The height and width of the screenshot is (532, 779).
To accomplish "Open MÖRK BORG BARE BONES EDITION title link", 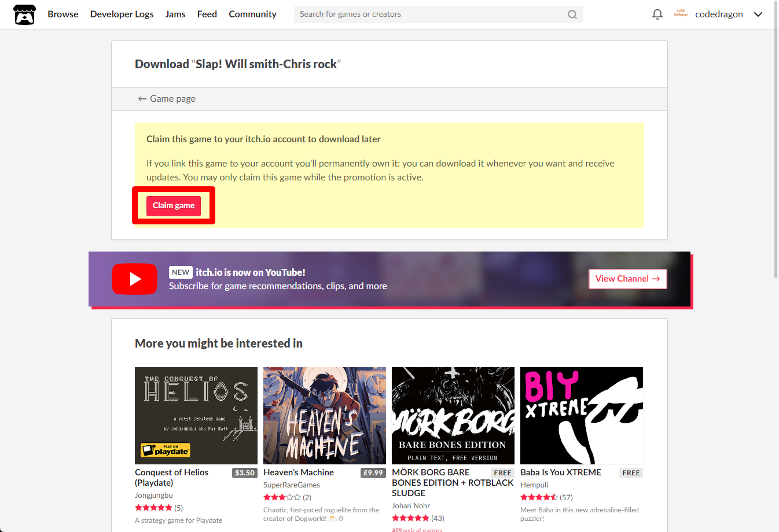I will point(453,483).
